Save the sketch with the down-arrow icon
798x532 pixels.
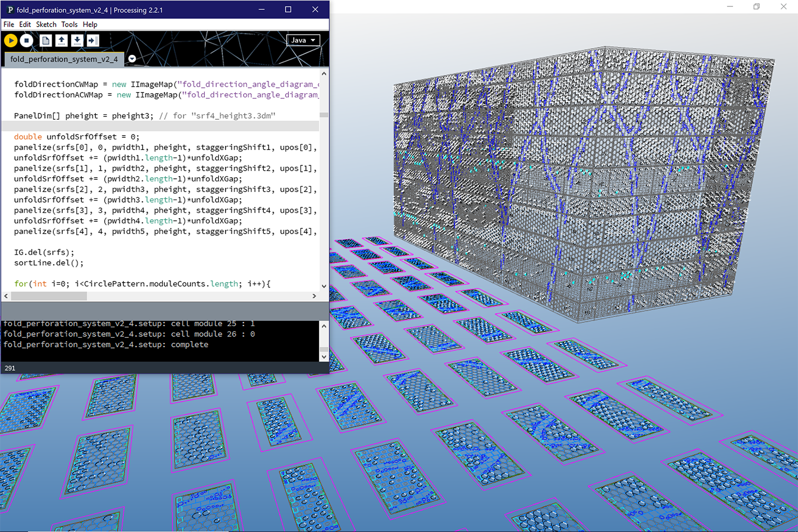pos(77,40)
